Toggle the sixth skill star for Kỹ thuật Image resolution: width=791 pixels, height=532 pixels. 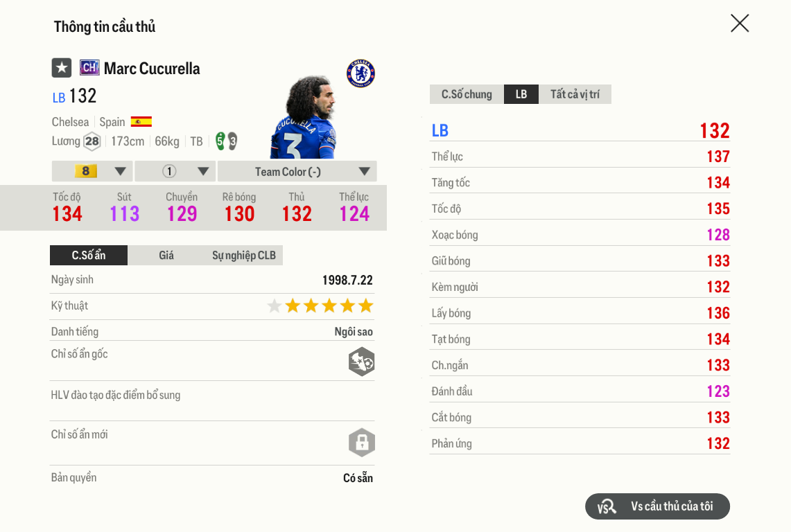pyautogui.click(x=367, y=305)
